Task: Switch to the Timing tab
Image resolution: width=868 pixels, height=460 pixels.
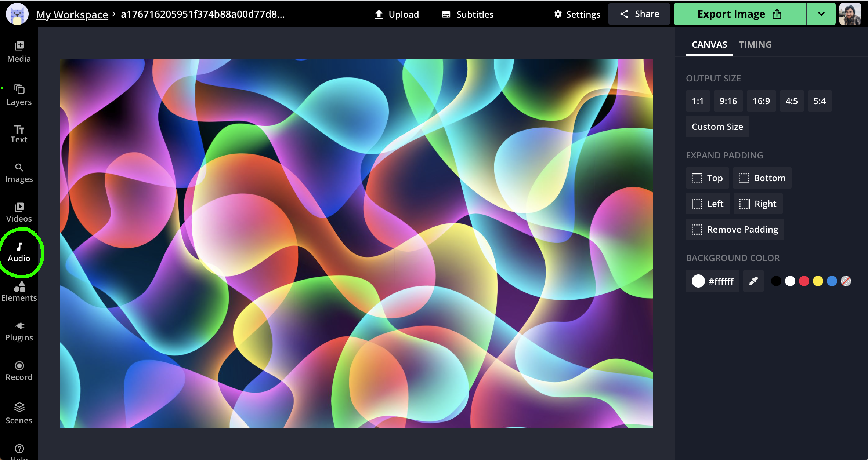Action: point(755,44)
